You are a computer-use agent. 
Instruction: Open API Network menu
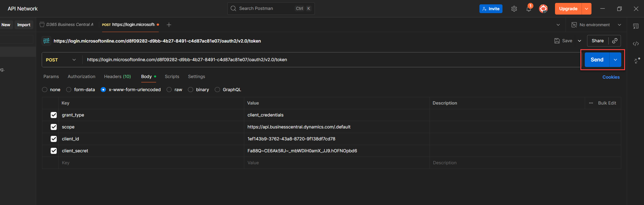pyautogui.click(x=23, y=9)
